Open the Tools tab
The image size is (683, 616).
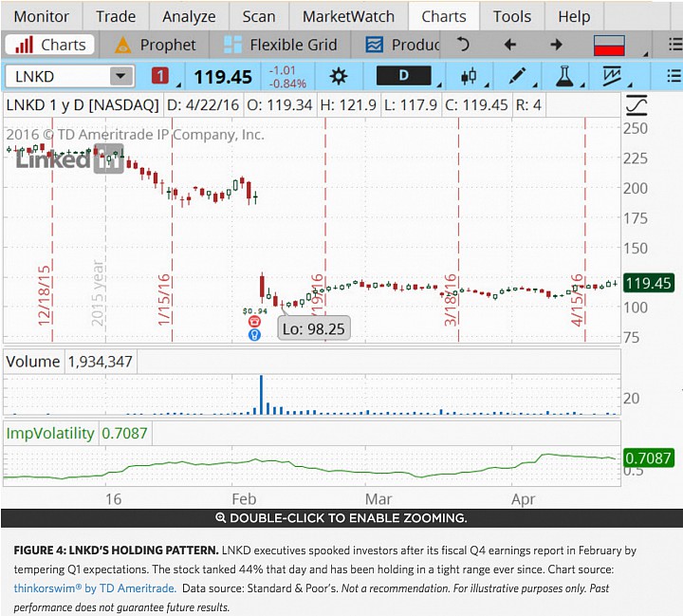512,16
